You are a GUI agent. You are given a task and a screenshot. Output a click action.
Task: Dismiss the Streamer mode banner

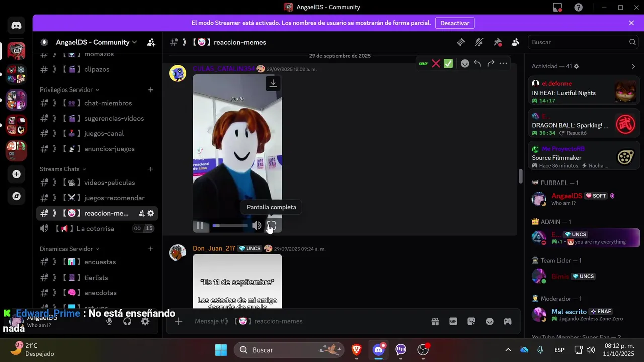pyautogui.click(x=631, y=23)
